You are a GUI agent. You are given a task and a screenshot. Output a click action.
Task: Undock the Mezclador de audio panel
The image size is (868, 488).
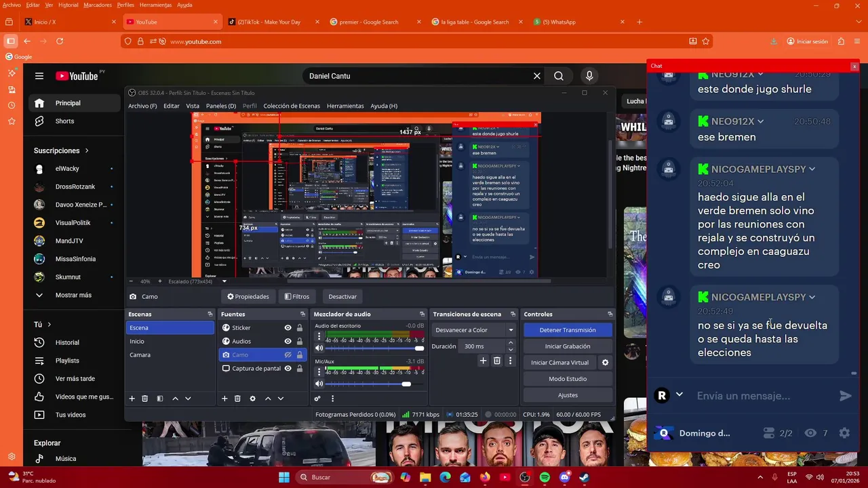(x=422, y=314)
